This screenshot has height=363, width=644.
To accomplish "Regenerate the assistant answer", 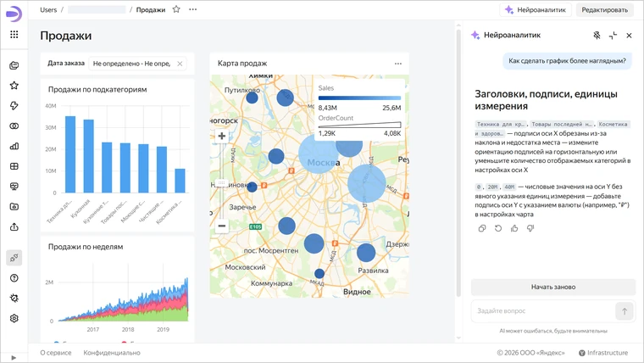I will [498, 228].
